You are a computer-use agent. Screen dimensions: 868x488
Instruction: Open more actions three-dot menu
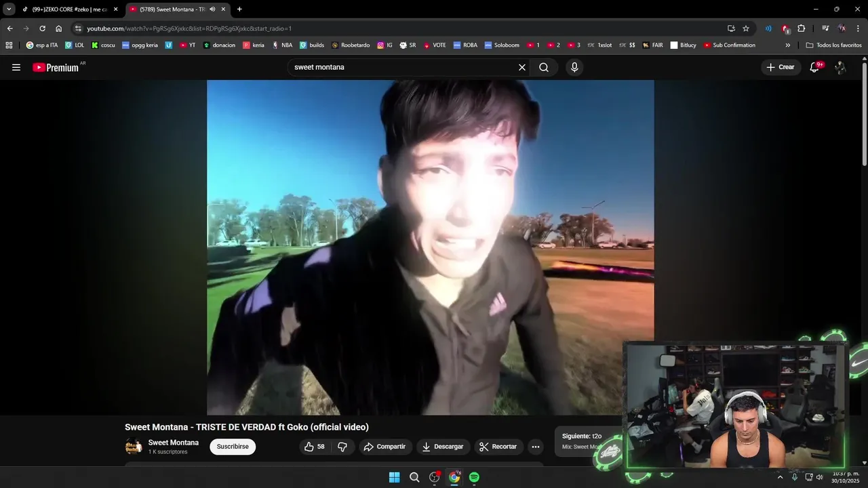point(536,447)
